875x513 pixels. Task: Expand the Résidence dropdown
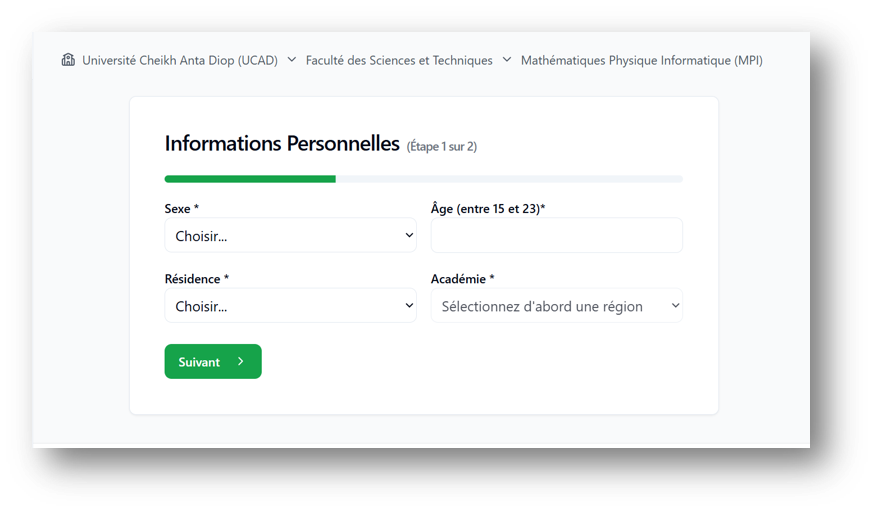[290, 306]
